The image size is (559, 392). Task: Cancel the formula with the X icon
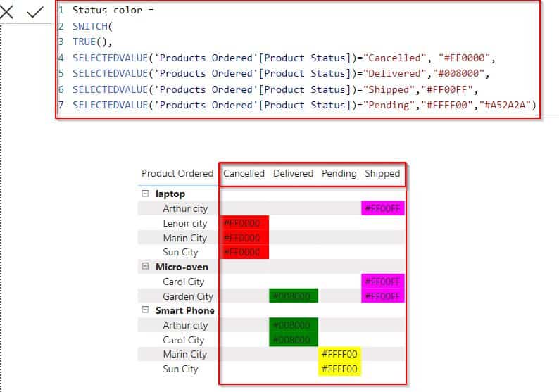pos(6,12)
